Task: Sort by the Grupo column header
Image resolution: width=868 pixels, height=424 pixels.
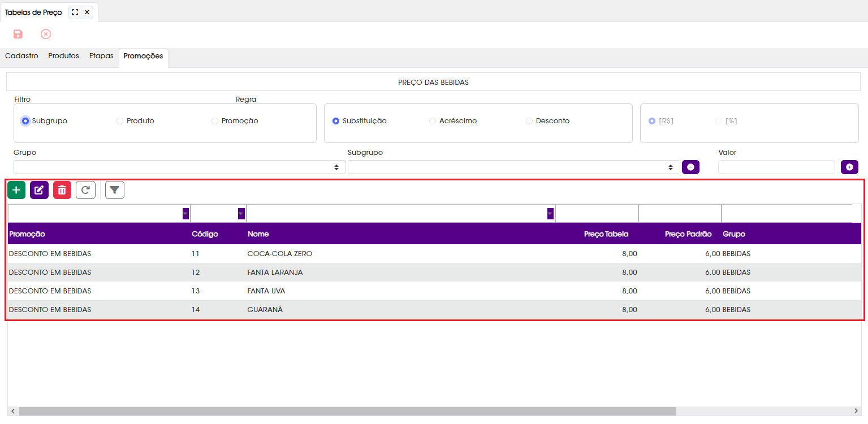Action: (x=734, y=234)
